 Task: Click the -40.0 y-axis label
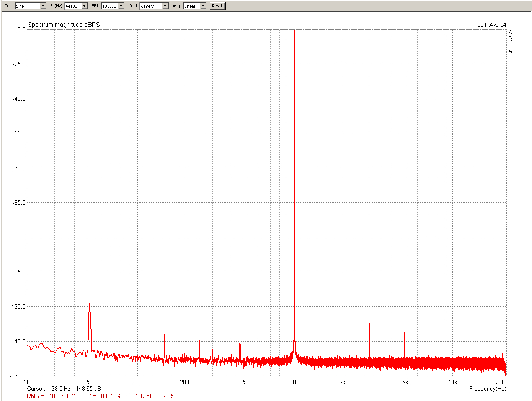(x=18, y=99)
